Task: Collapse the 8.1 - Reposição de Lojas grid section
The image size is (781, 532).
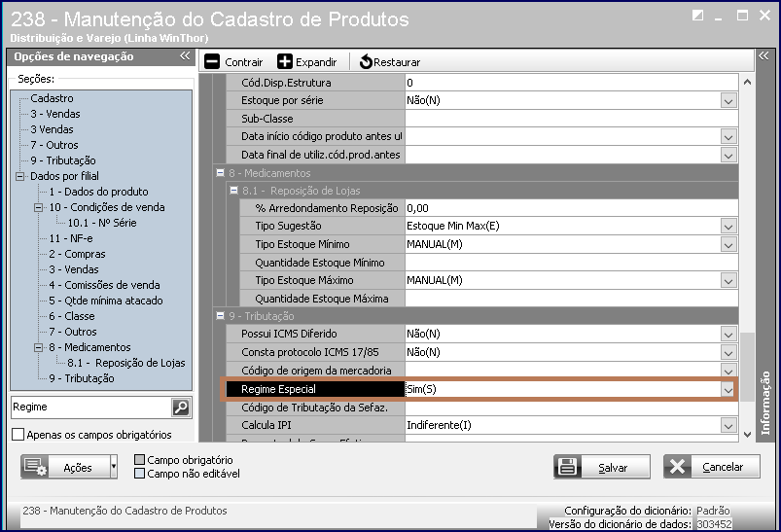Action: pyautogui.click(x=233, y=190)
